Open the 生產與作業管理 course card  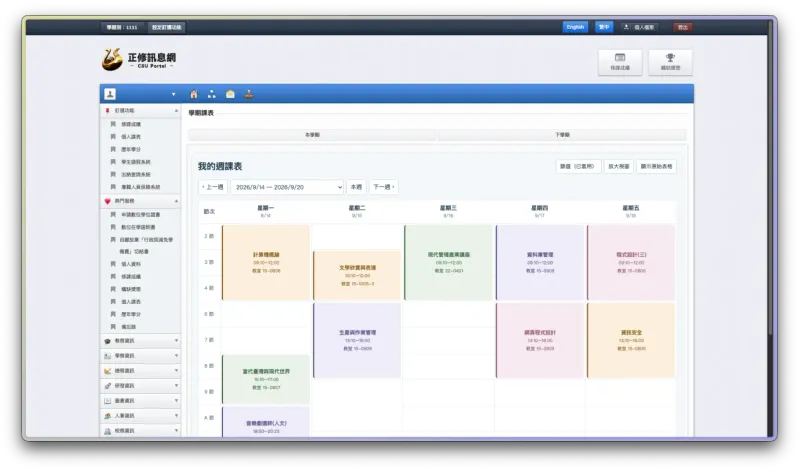[357, 340]
